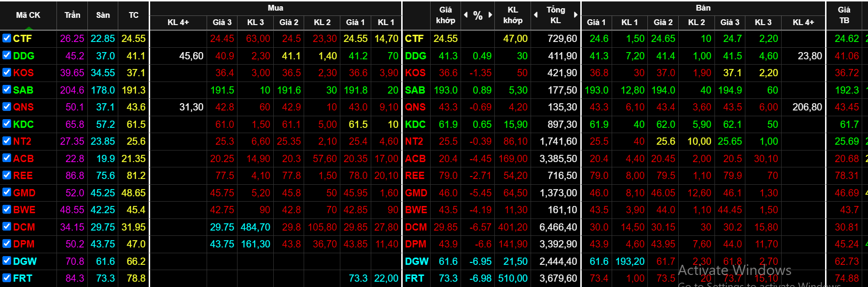The width and height of the screenshot is (868, 287).
Task: Click the Sàn column header
Action: tap(103, 15)
